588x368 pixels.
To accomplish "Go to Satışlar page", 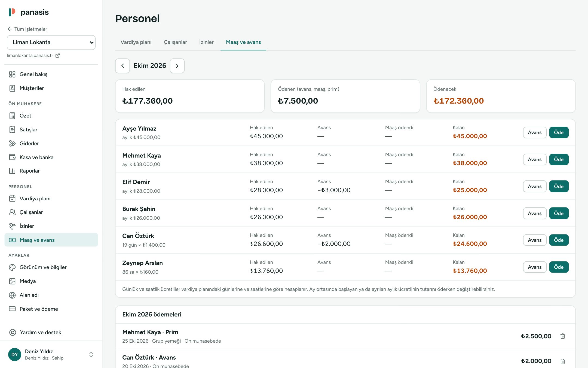I will (x=51, y=129).
